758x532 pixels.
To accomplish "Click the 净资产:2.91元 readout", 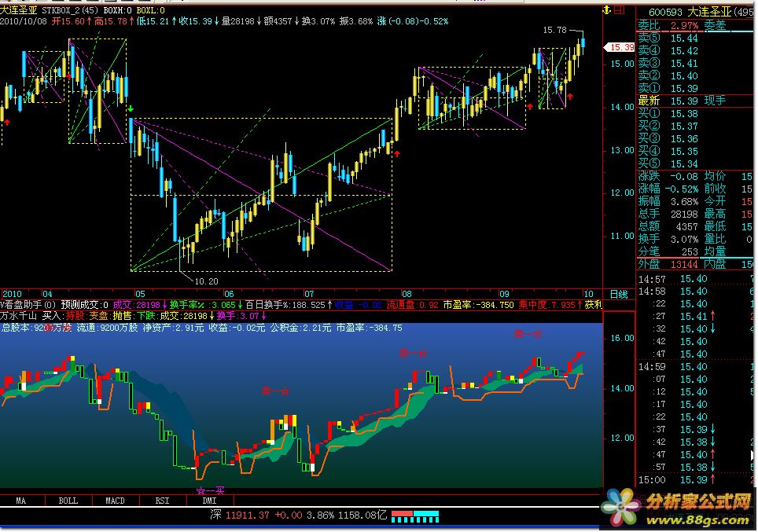I will 173,328.
